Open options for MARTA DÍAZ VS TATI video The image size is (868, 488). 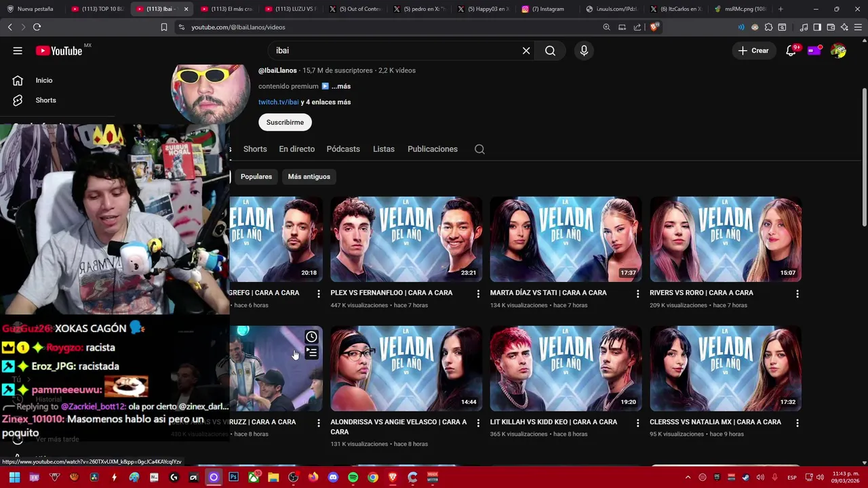click(x=637, y=293)
